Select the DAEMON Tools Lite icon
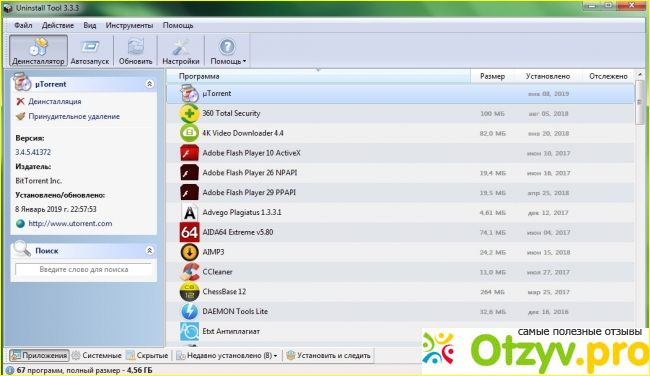Screen dimensions: 650x376 point(189,311)
